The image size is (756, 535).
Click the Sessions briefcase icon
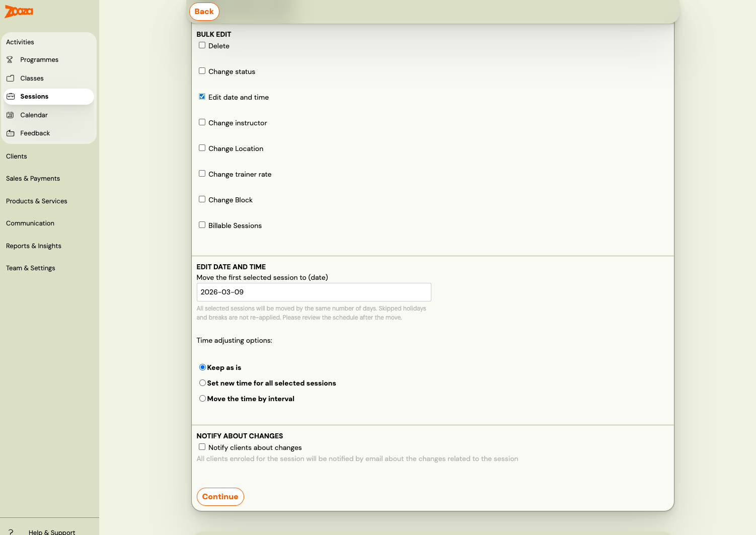click(11, 97)
